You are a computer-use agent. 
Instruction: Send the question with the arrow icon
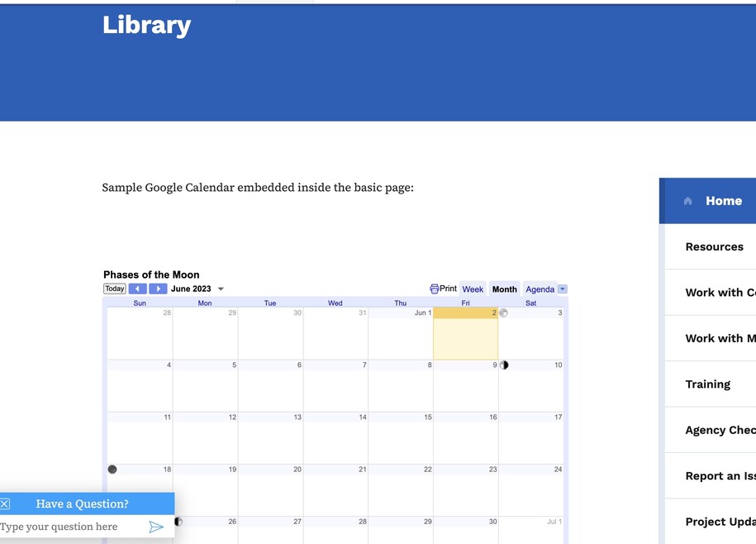(x=156, y=527)
